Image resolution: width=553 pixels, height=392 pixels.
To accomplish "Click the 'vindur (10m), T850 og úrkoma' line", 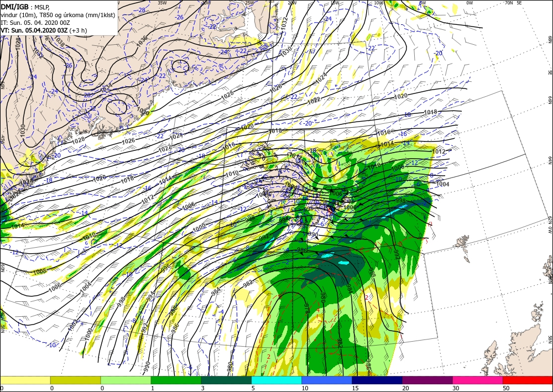I will coord(58,14).
